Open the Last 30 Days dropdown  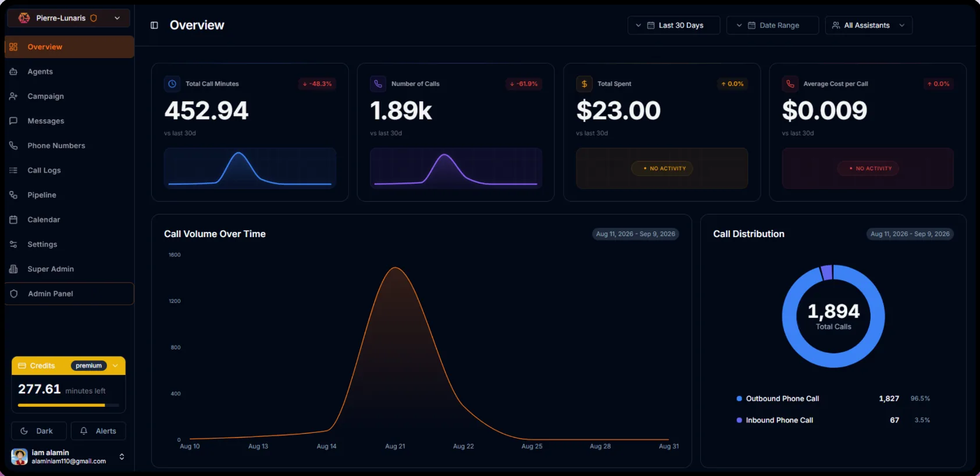pyautogui.click(x=673, y=26)
